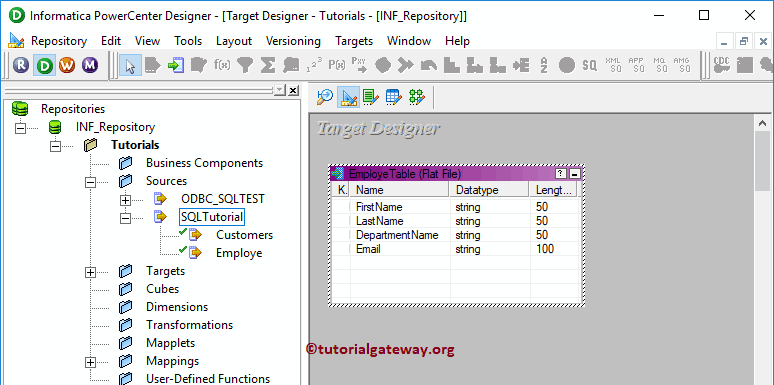This screenshot has height=385, width=774.
Task: Click the SQ Source Qualifier icon
Action: (589, 65)
